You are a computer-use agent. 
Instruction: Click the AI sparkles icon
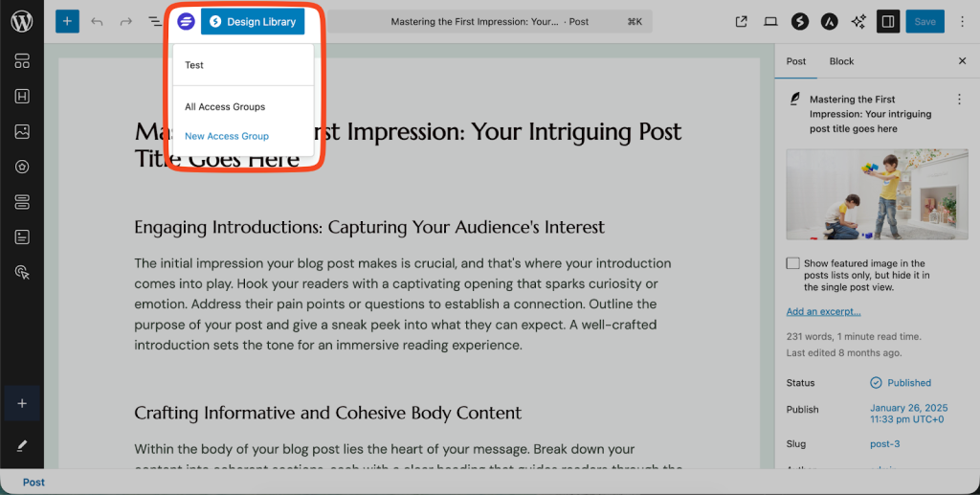pyautogui.click(x=858, y=21)
